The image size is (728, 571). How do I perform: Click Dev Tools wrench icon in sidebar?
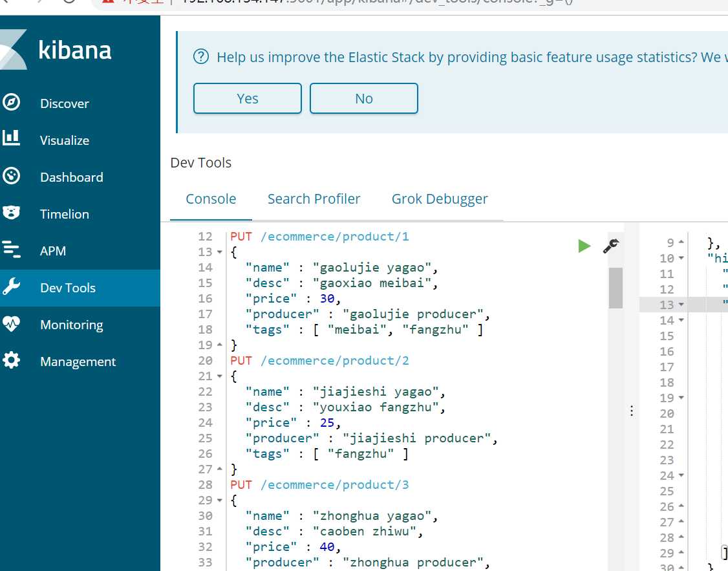pos(11,286)
